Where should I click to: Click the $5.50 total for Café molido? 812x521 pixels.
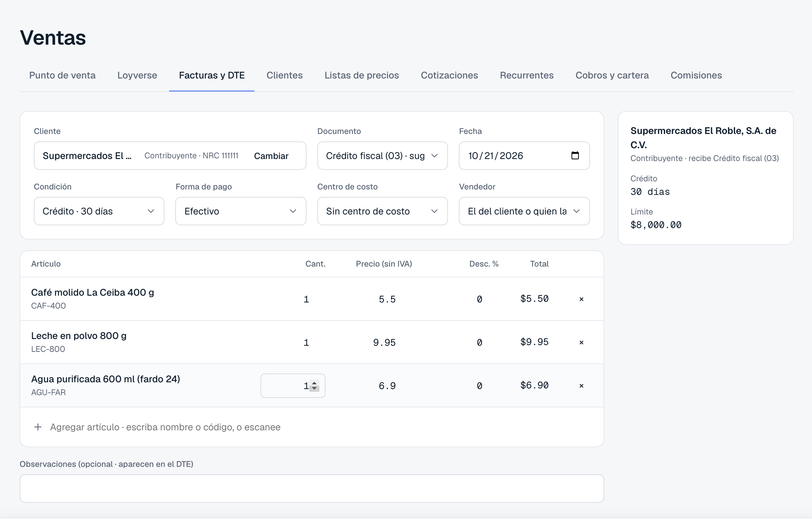point(534,299)
